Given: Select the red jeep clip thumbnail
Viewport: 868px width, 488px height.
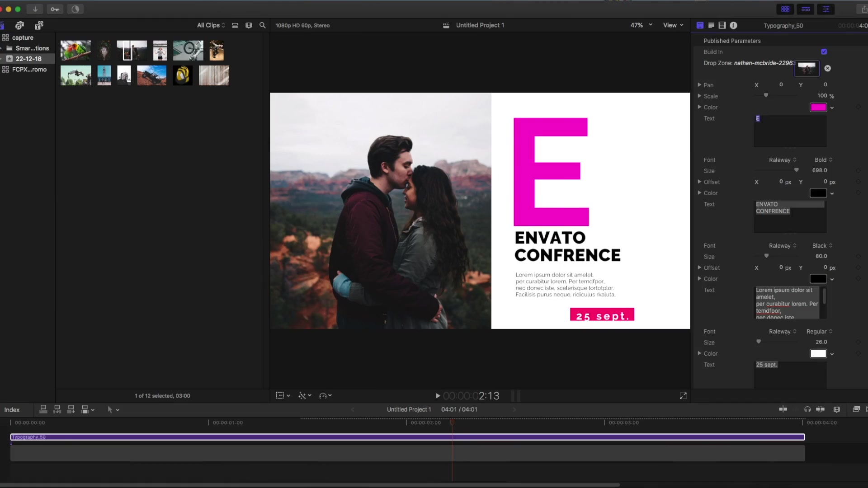Looking at the screenshot, I should [x=151, y=75].
